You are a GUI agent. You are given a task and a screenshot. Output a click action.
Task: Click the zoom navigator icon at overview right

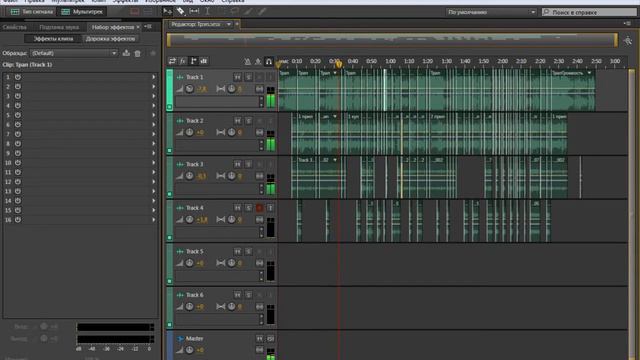click(x=628, y=40)
